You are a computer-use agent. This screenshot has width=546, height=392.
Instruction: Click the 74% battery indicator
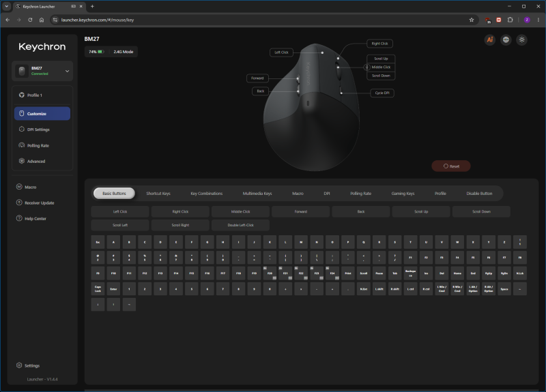[x=96, y=52]
